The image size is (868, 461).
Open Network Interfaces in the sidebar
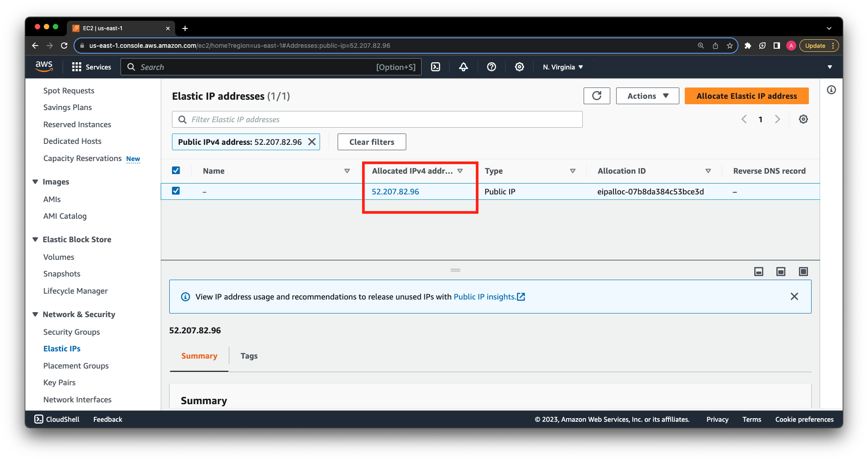pyautogui.click(x=77, y=400)
